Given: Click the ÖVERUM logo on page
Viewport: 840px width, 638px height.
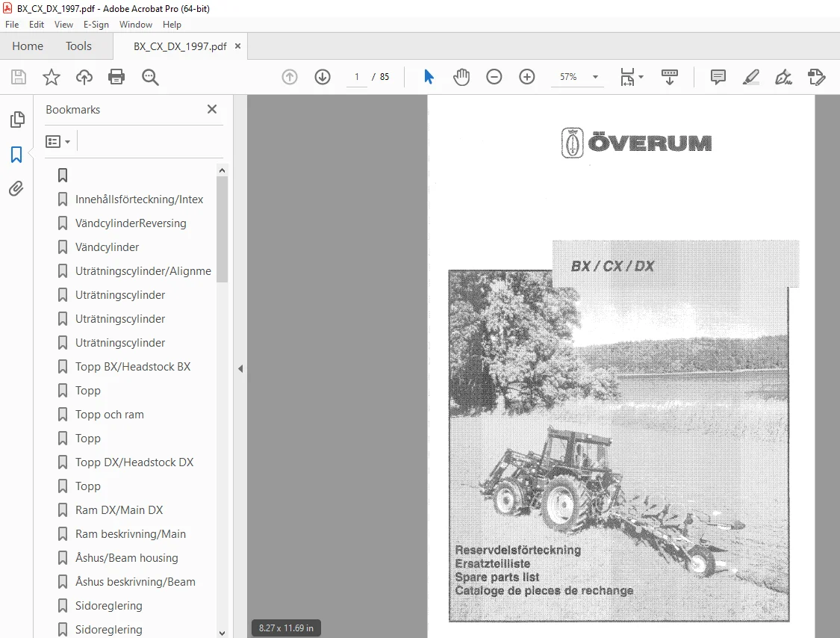Looking at the screenshot, I should pyautogui.click(x=636, y=143).
